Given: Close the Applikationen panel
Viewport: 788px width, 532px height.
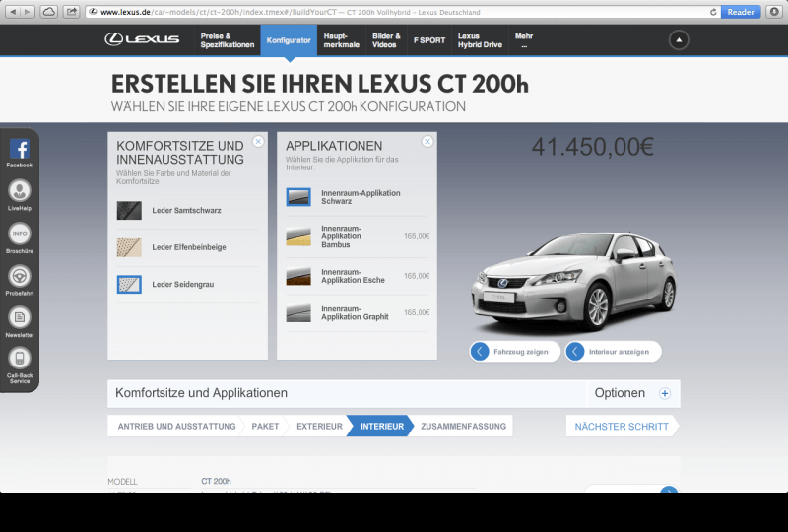Looking at the screenshot, I should pyautogui.click(x=427, y=142).
